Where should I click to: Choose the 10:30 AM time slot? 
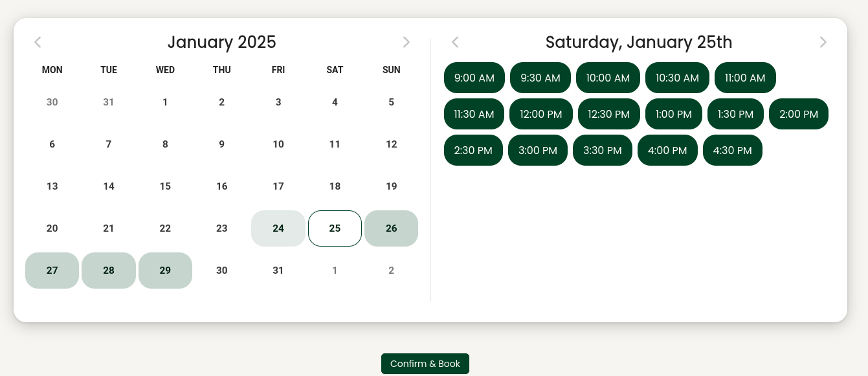coord(677,78)
